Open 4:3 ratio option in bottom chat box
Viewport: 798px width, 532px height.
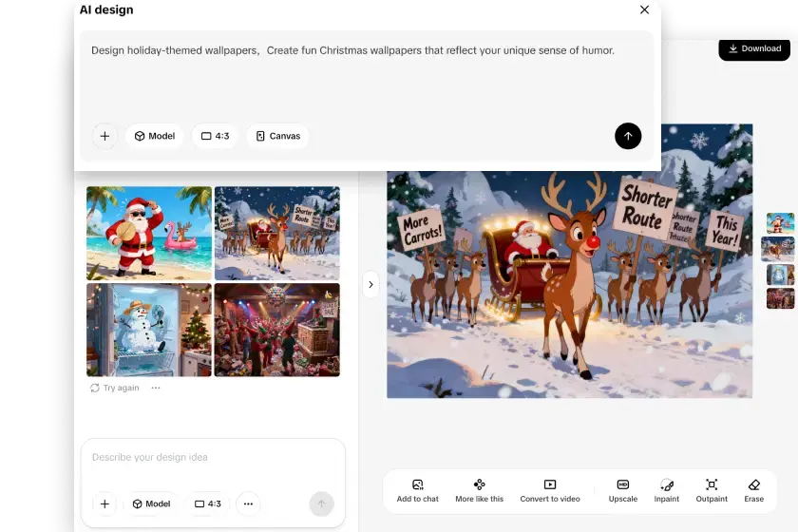[208, 504]
